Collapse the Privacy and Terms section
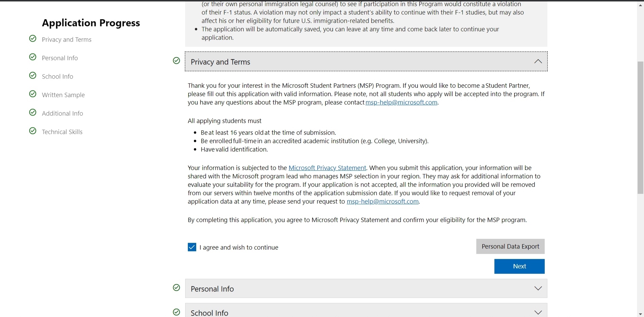This screenshot has height=317, width=644. tap(538, 61)
